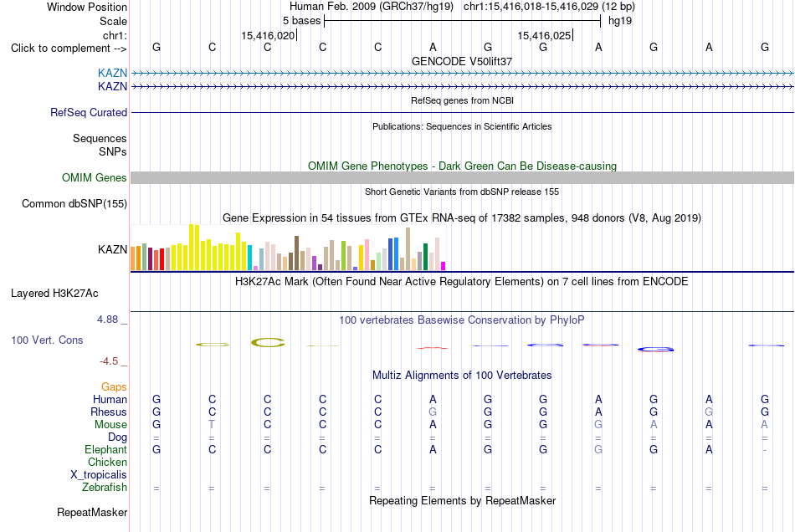Image resolution: width=795 pixels, height=532 pixels.
Task: Click 'Multiz Alignments of 100 Vertebrates' title
Action: pos(462,376)
